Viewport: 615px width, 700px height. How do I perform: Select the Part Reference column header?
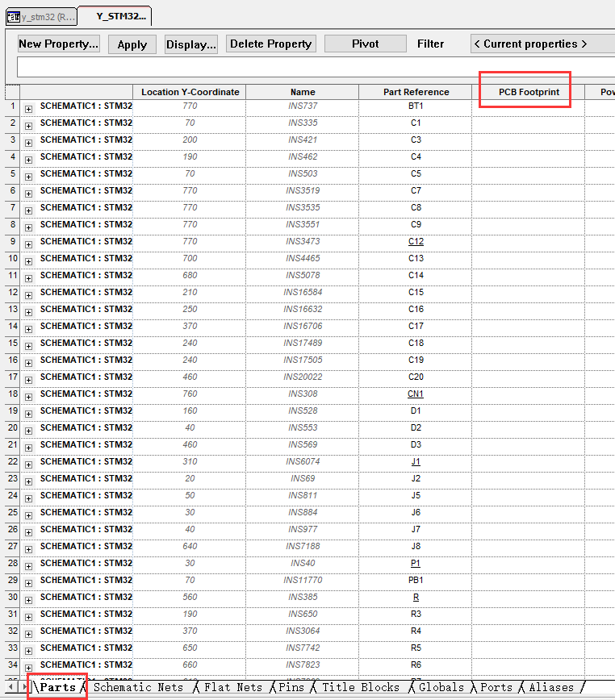point(416,92)
